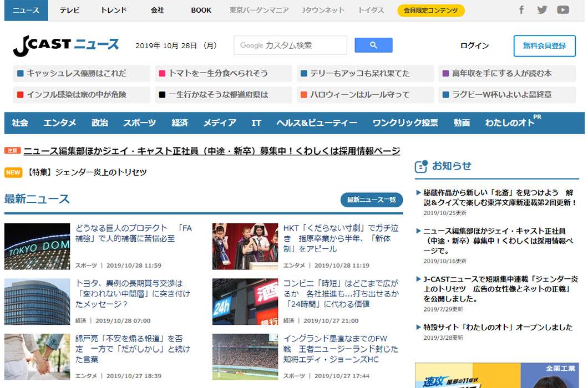
Task: Click the ログイン link
Action: tap(474, 46)
